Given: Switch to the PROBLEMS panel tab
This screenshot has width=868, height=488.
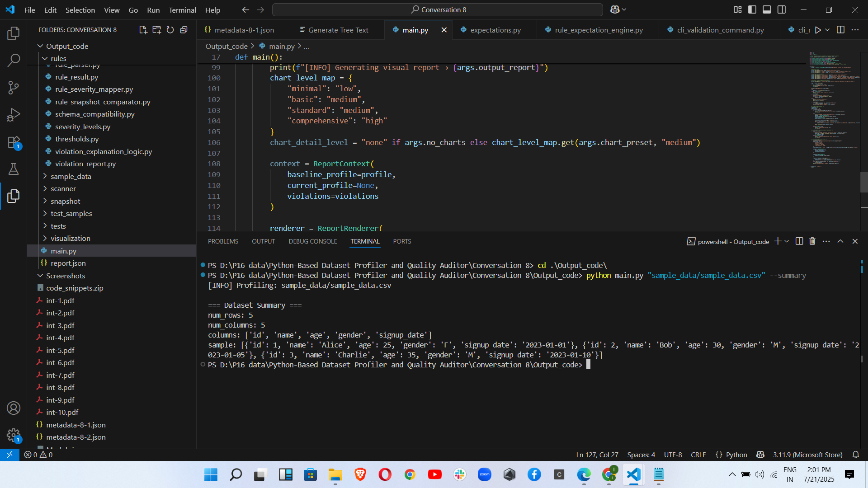Looking at the screenshot, I should 223,241.
